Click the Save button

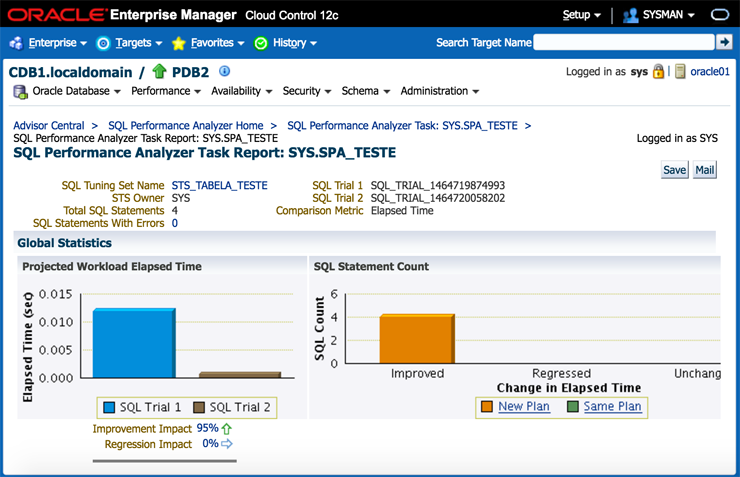point(675,170)
